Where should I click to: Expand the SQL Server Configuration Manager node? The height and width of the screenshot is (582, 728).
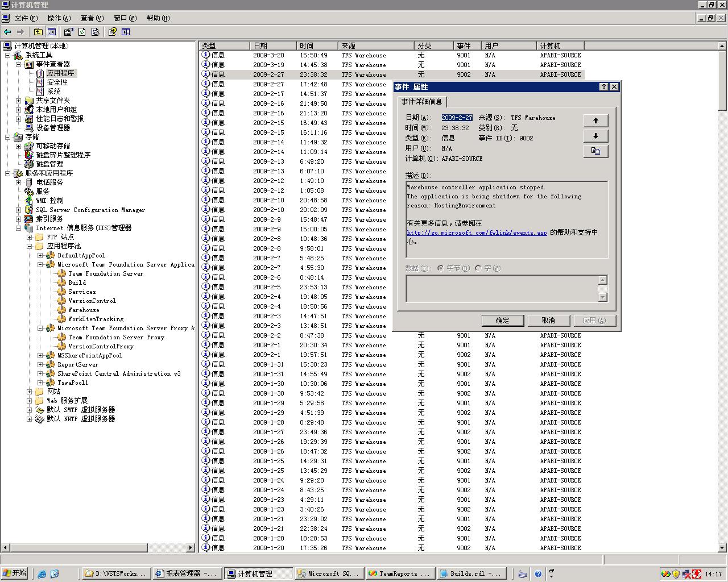pos(19,210)
